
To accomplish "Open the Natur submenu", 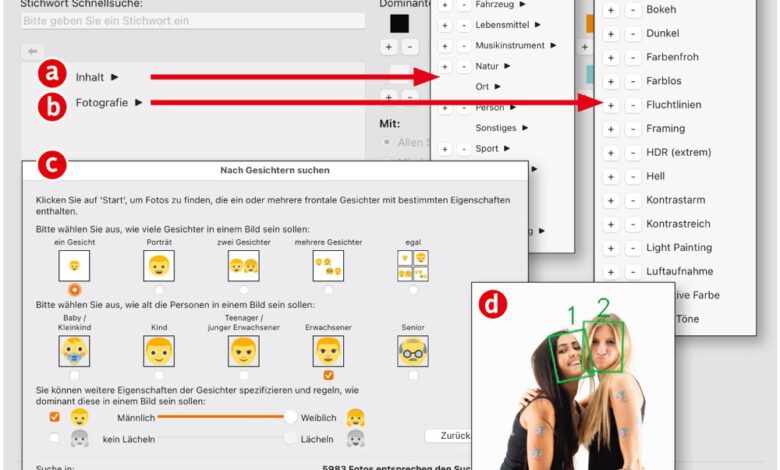I will [492, 66].
